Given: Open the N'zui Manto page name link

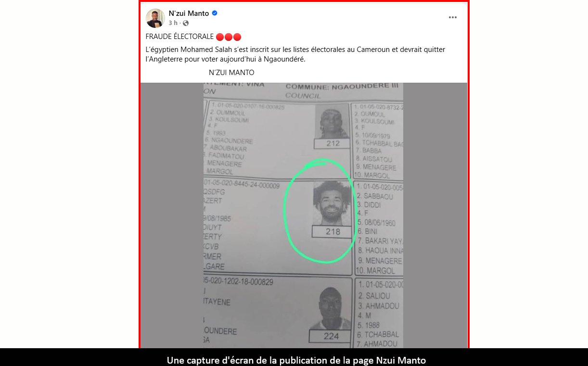Looking at the screenshot, I should pyautogui.click(x=189, y=13).
